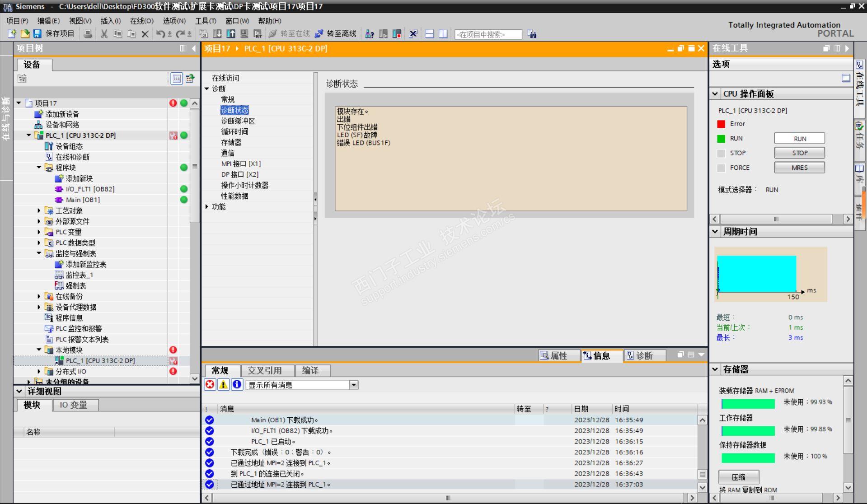
Task: Upload from device via toolbar icon
Action: [x=231, y=34]
